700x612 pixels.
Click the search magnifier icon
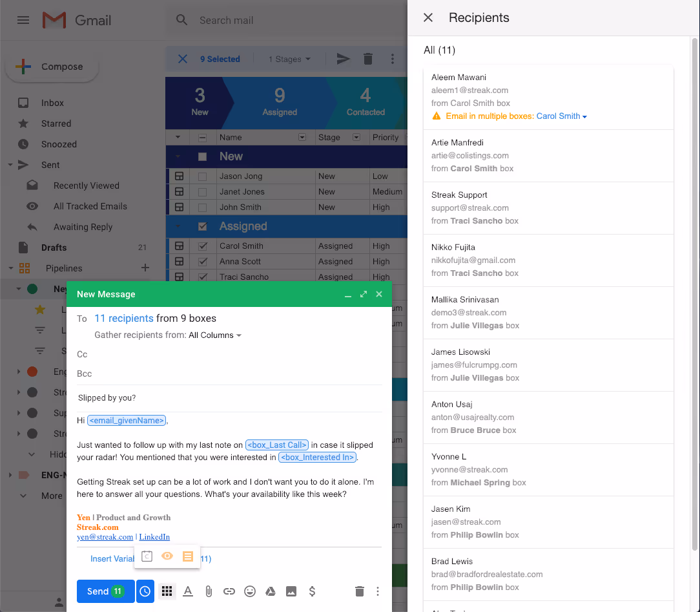181,20
